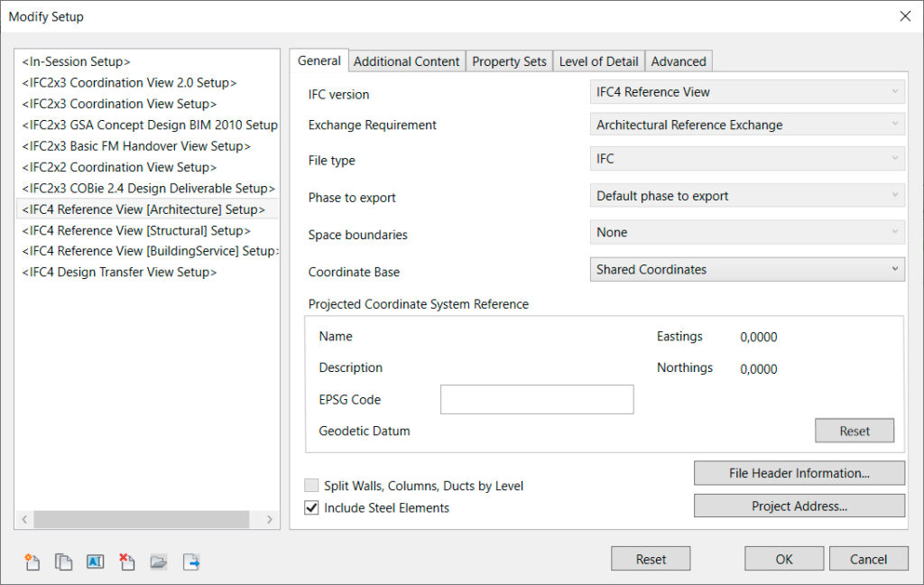
Task: Click the scroll right arrow in setup list
Action: (x=269, y=519)
